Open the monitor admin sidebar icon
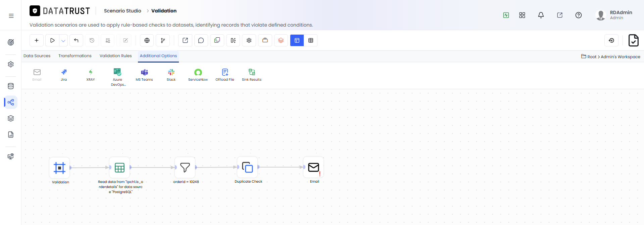The image size is (644, 225). point(11,156)
